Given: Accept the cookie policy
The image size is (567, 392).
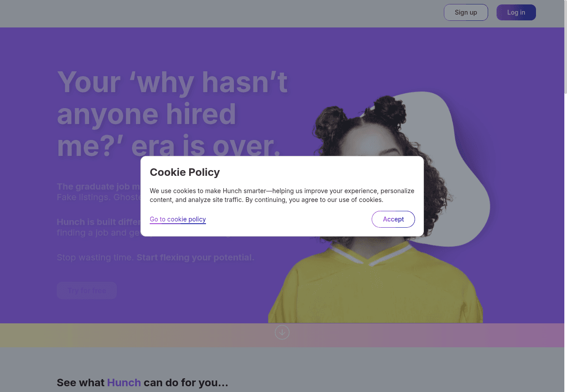Looking at the screenshot, I should [x=393, y=219].
